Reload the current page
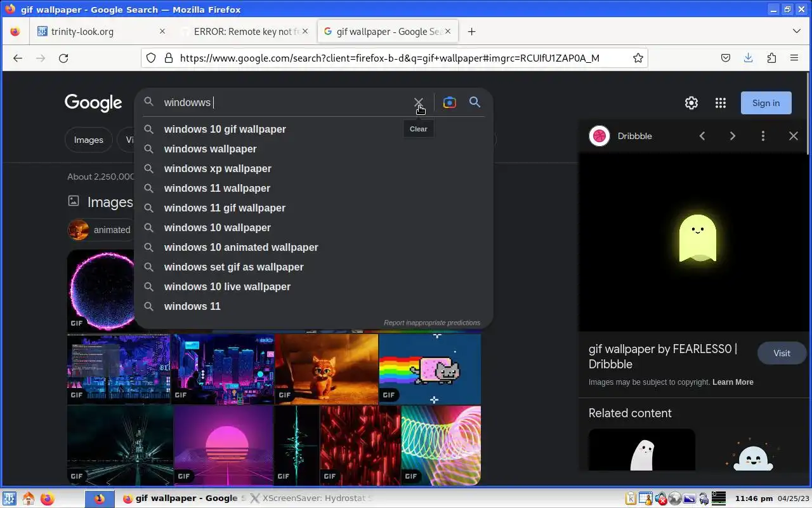This screenshot has width=812, height=508. [x=63, y=58]
